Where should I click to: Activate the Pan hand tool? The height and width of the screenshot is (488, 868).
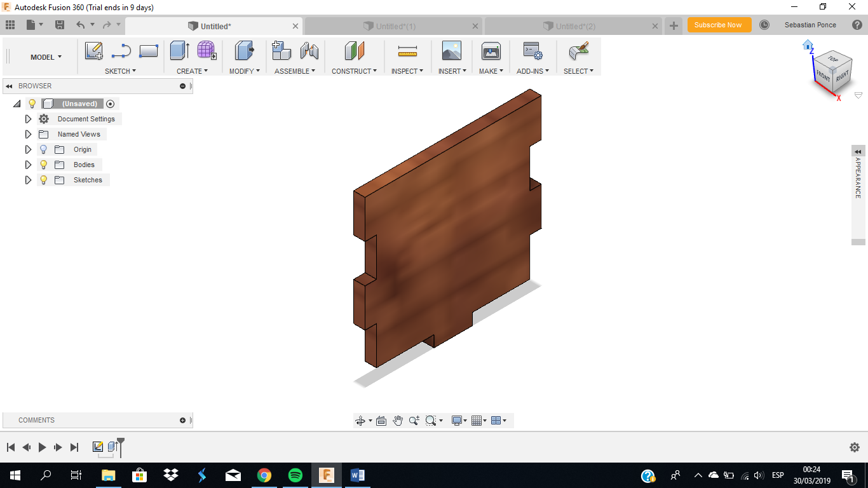click(x=398, y=421)
